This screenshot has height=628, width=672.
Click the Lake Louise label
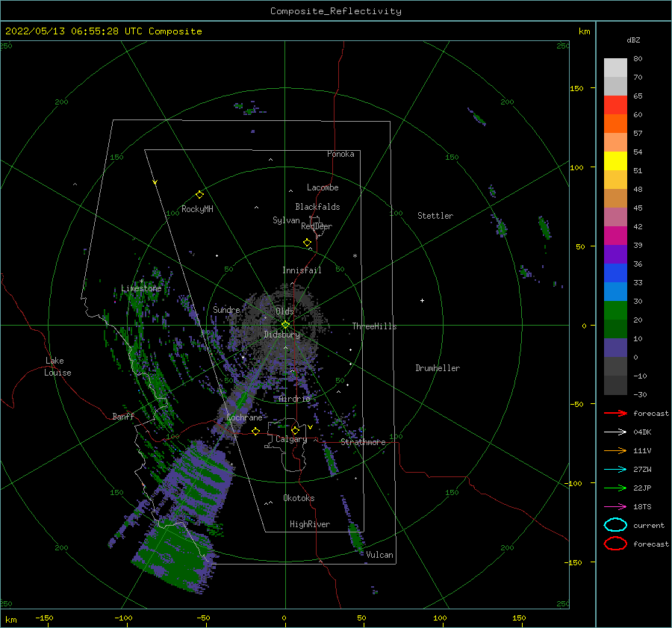(57, 367)
